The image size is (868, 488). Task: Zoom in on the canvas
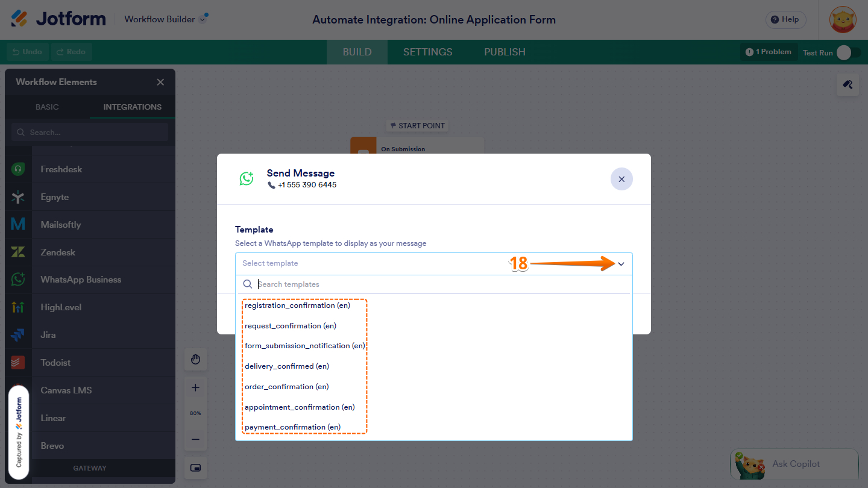tap(195, 388)
